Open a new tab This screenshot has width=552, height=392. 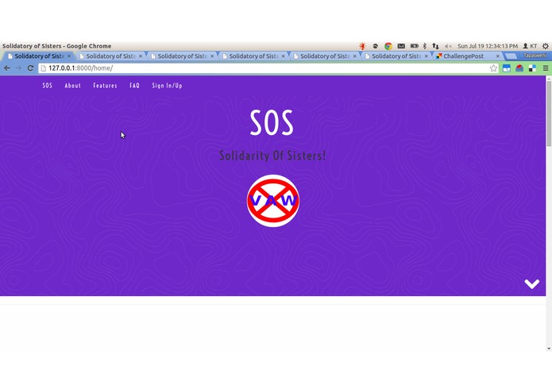(x=511, y=56)
